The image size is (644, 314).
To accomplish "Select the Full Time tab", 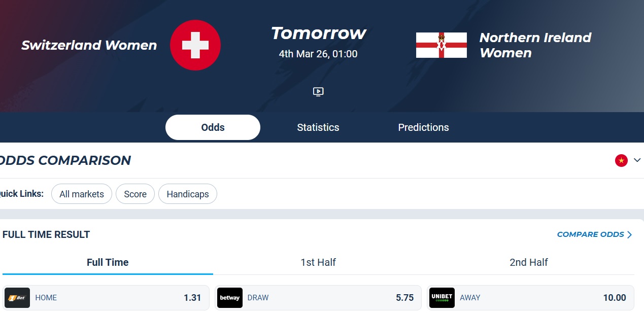I will tap(108, 262).
